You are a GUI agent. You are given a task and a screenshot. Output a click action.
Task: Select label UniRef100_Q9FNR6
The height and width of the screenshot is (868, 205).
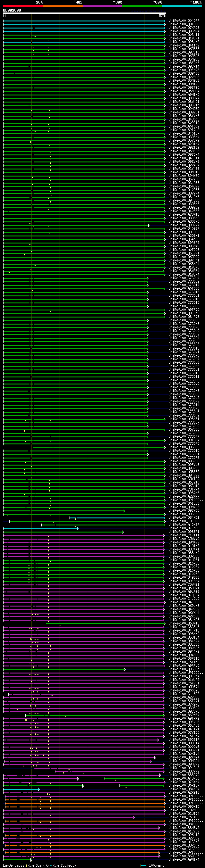184,70
